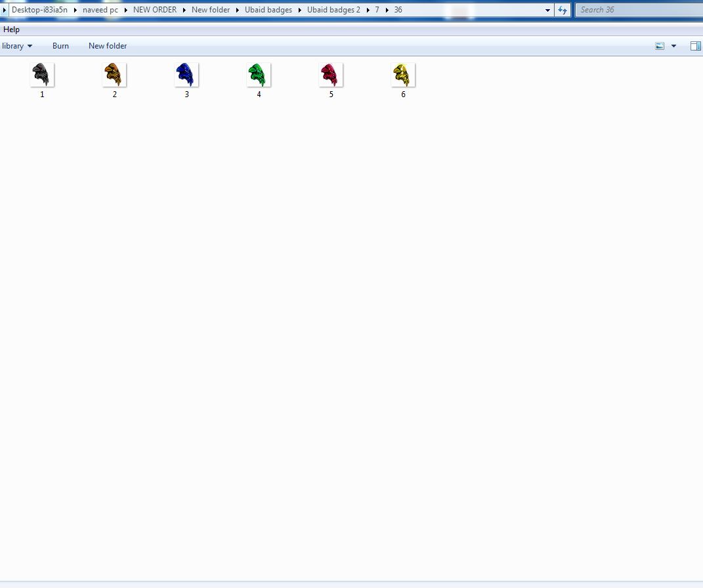Viewport: 703px width, 588px height.
Task: Open the view options dropdown arrow
Action: pyautogui.click(x=673, y=46)
